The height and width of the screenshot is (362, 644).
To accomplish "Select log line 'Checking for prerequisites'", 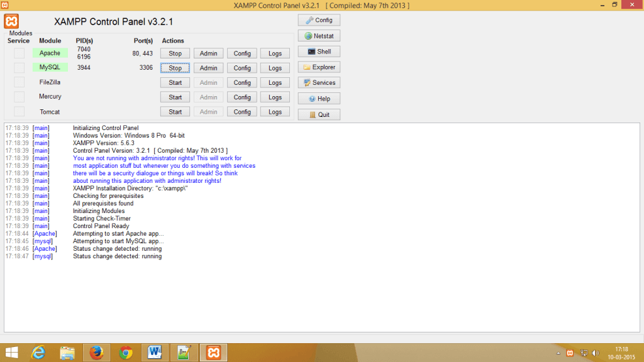I will (108, 196).
